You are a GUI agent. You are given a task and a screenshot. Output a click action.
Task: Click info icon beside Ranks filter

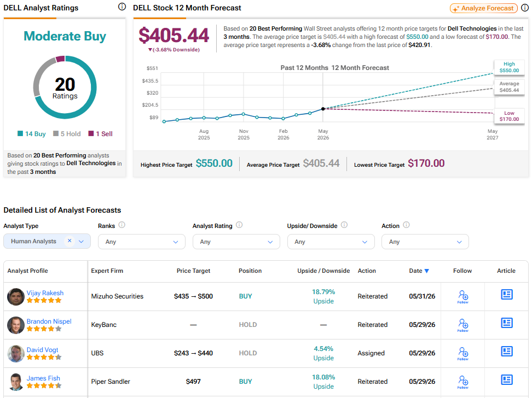[x=122, y=225]
